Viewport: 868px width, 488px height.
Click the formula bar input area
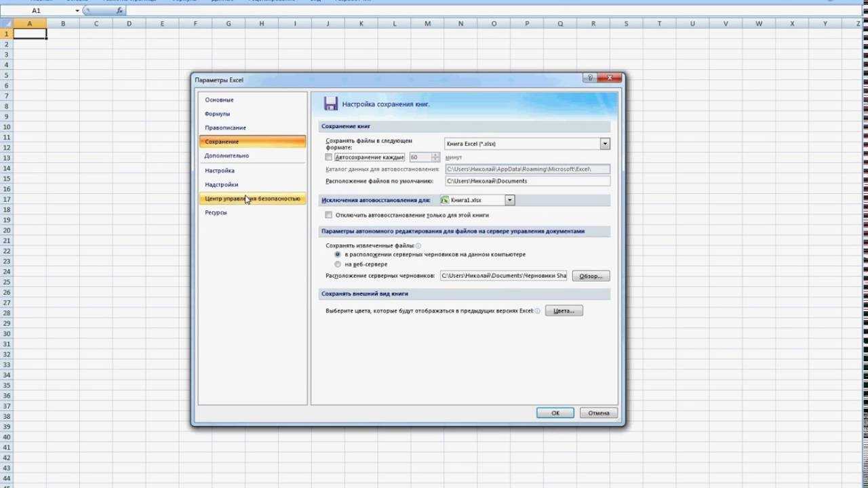495,11
